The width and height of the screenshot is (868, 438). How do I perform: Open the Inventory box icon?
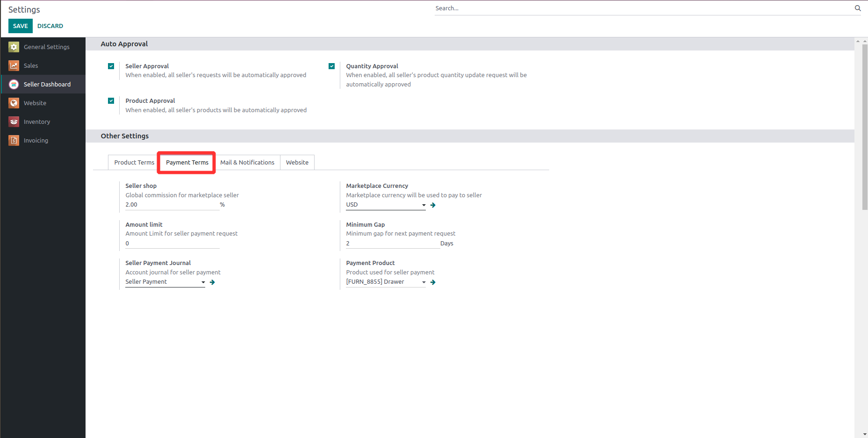[x=14, y=122]
